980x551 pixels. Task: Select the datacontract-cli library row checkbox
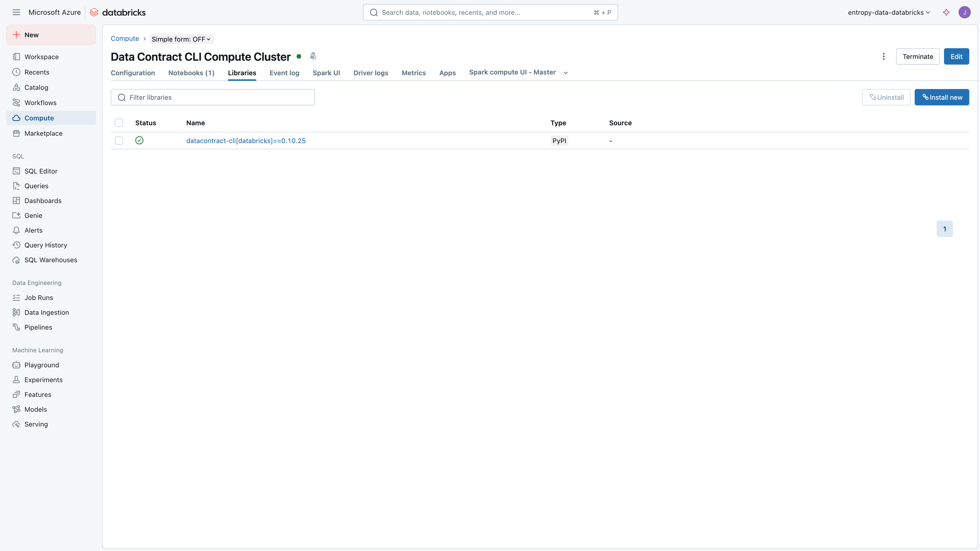[119, 141]
